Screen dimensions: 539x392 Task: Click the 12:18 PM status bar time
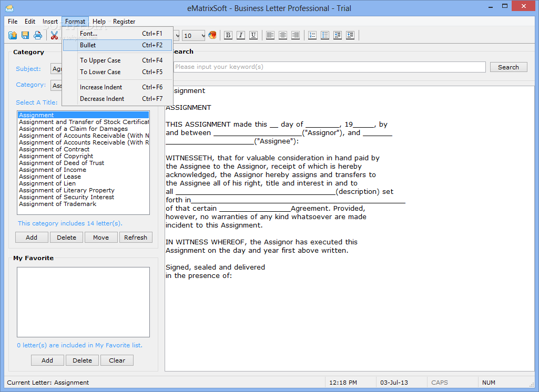(x=343, y=383)
